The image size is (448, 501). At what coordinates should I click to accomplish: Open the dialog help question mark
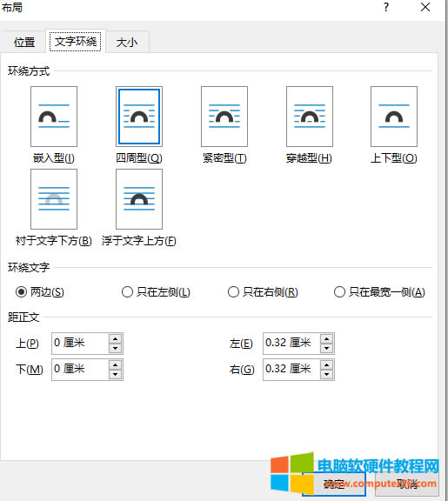[x=386, y=7]
